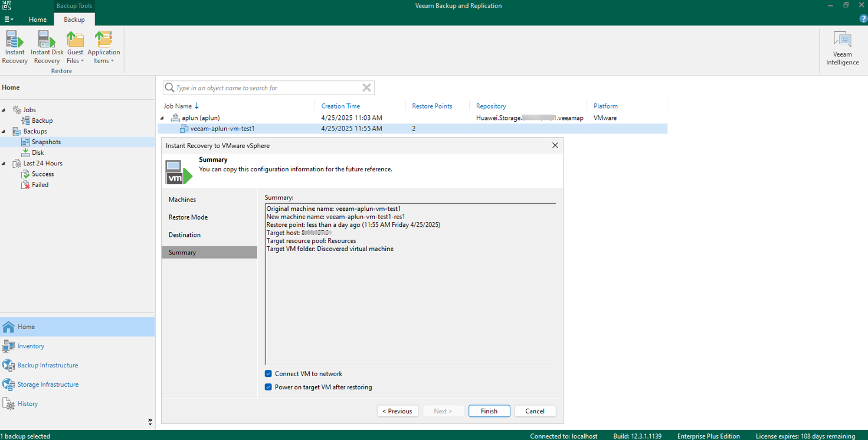
Task: Close the Instant Recovery dialog
Action: 555,145
